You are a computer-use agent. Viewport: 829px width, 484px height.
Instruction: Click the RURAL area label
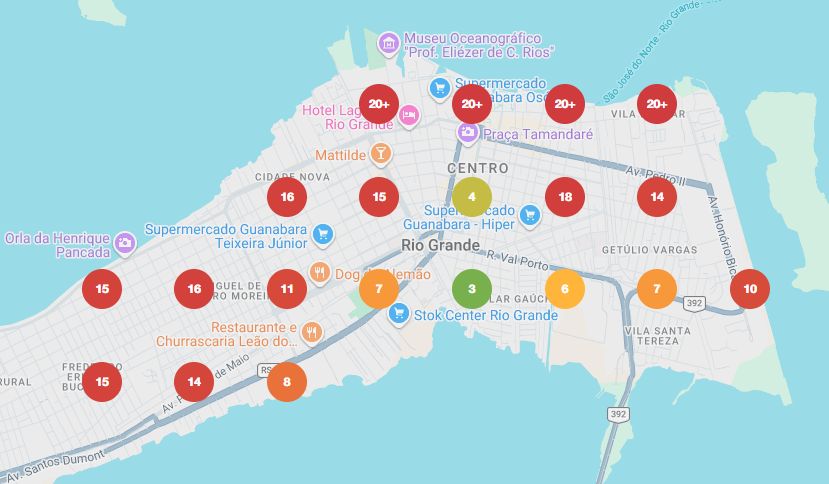(15, 382)
